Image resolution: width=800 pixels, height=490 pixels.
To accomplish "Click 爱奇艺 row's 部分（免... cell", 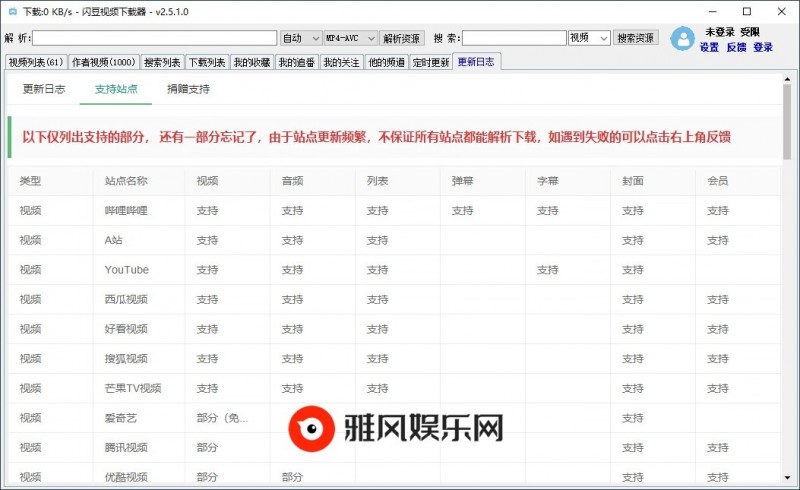I will tap(227, 418).
